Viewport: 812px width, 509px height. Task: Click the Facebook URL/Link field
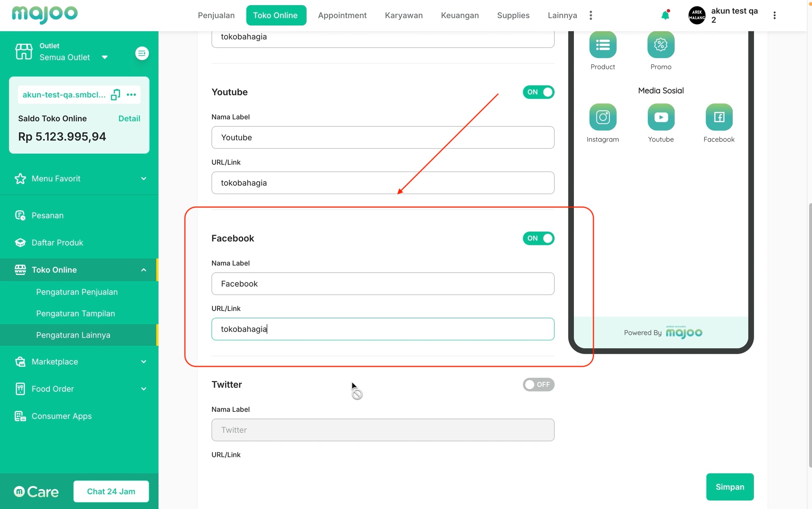click(x=383, y=329)
